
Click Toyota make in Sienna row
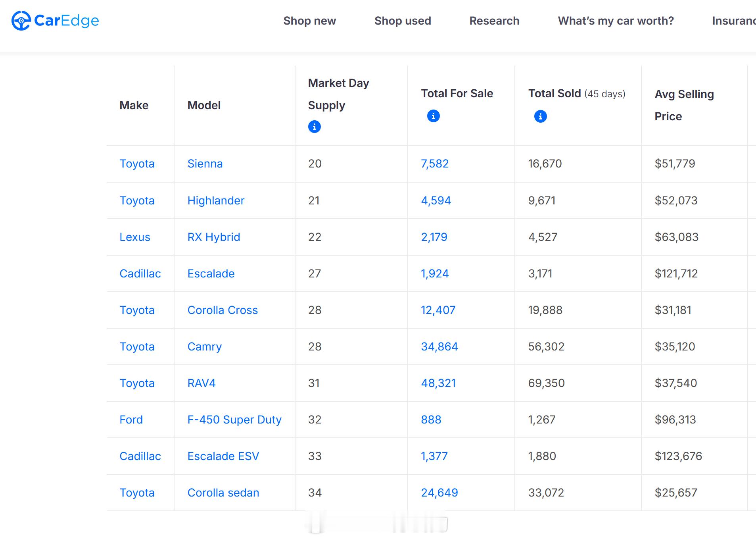(x=137, y=164)
